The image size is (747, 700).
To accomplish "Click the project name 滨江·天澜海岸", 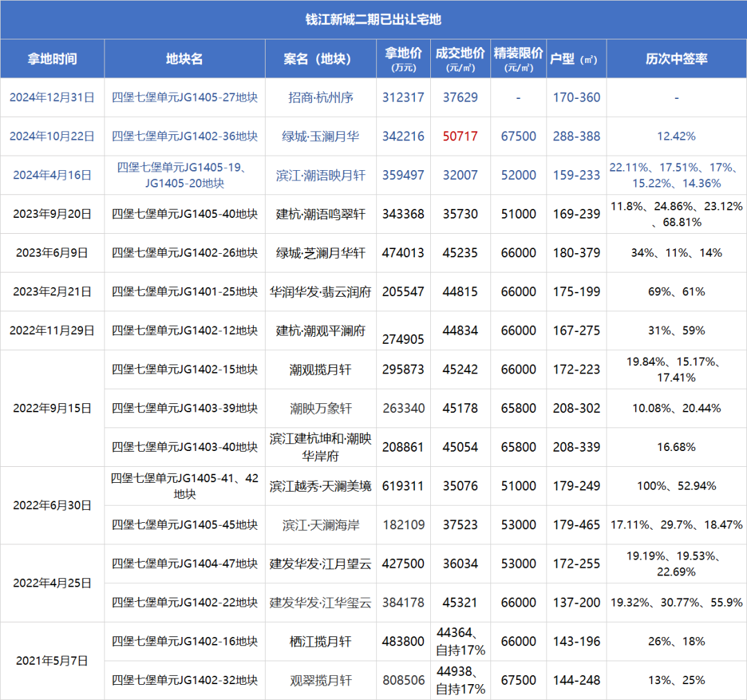I will (321, 524).
